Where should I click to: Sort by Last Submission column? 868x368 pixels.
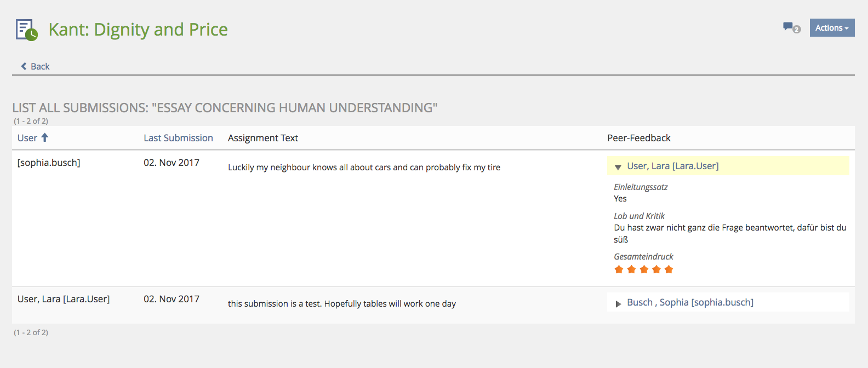(x=178, y=138)
